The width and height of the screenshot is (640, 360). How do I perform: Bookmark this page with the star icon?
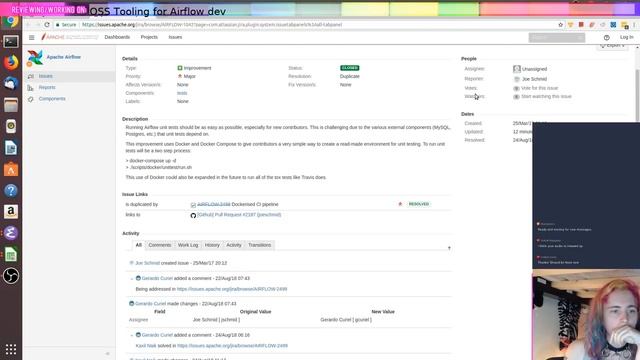[560, 25]
